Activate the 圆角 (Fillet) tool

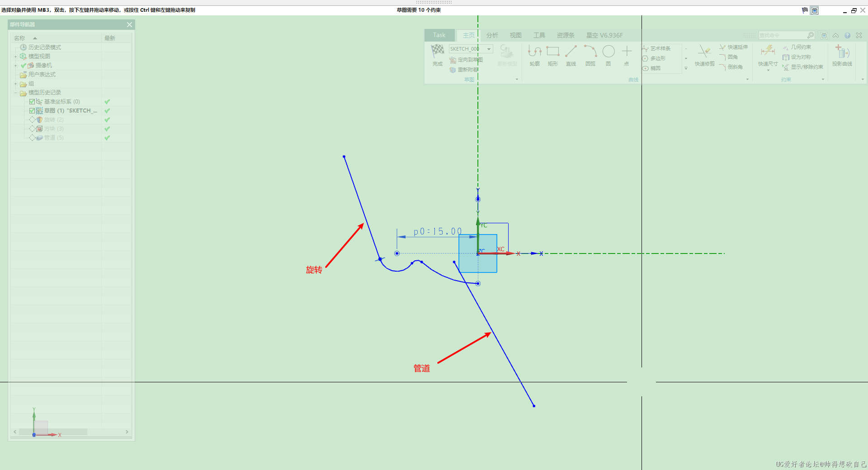click(x=728, y=57)
